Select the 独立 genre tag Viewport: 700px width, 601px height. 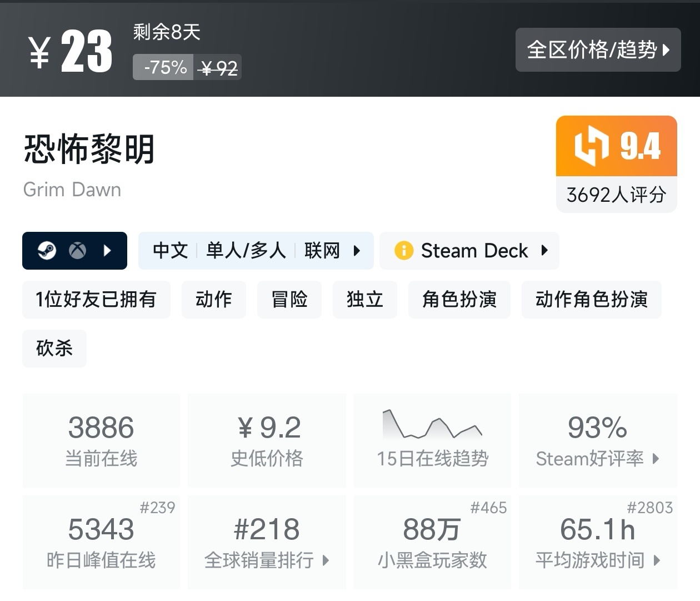tap(365, 300)
